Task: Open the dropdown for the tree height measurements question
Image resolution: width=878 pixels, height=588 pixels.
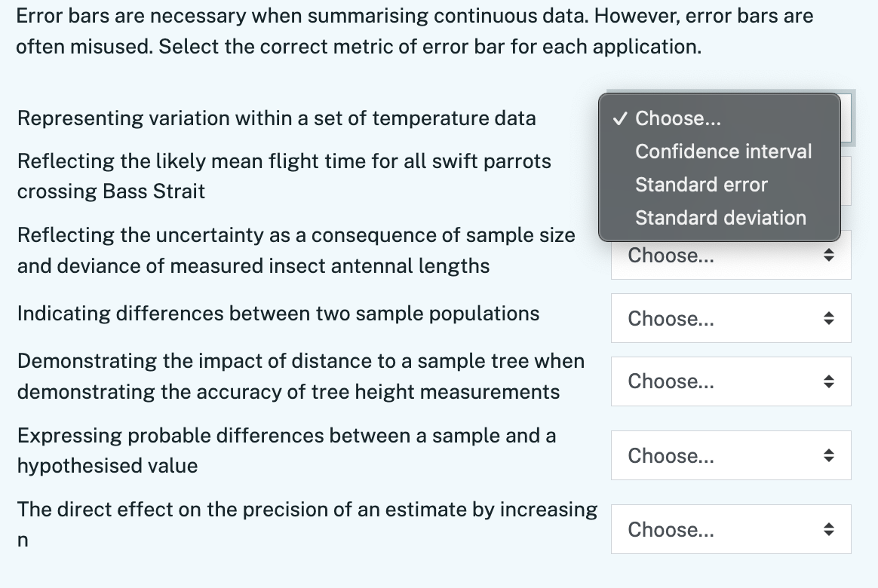Action: click(730, 381)
